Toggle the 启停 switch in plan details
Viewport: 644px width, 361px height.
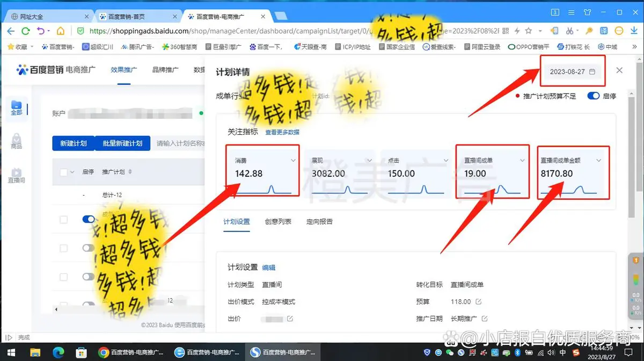coord(594,96)
